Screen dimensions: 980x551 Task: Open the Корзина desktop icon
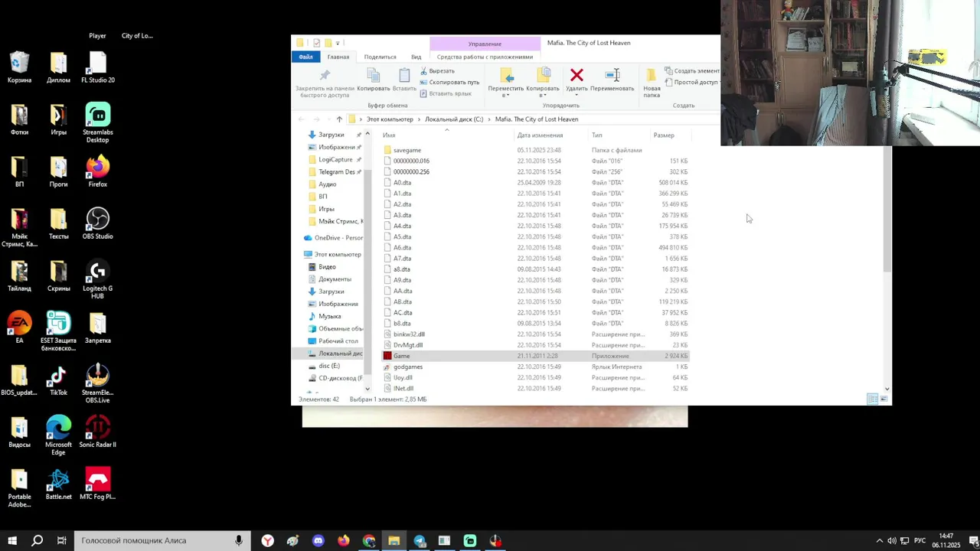pyautogui.click(x=19, y=67)
